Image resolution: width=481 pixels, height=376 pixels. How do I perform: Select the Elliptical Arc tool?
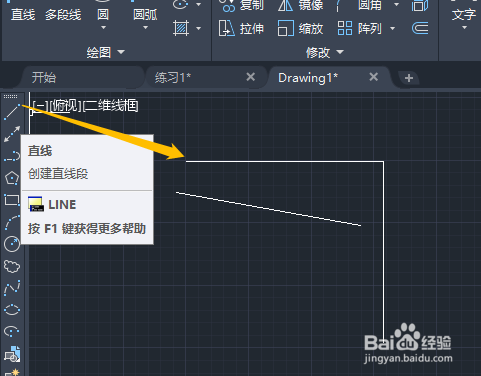pyautogui.click(x=12, y=331)
